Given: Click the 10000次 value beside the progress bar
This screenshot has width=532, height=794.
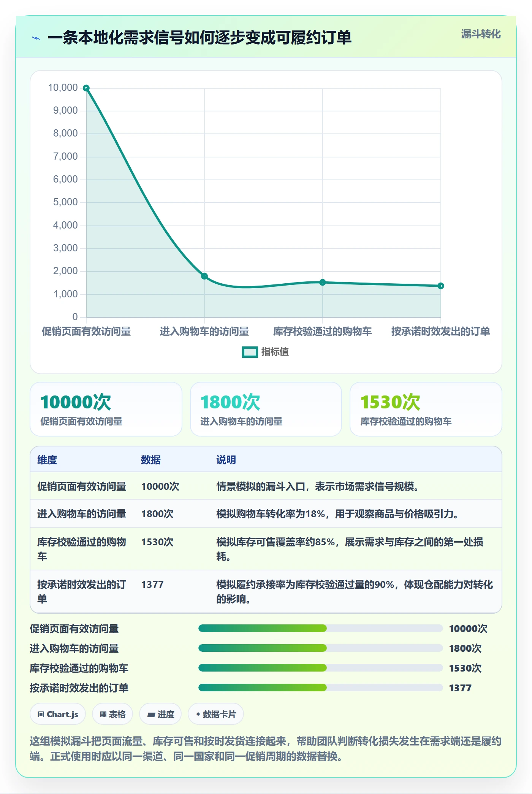Looking at the screenshot, I should (468, 629).
